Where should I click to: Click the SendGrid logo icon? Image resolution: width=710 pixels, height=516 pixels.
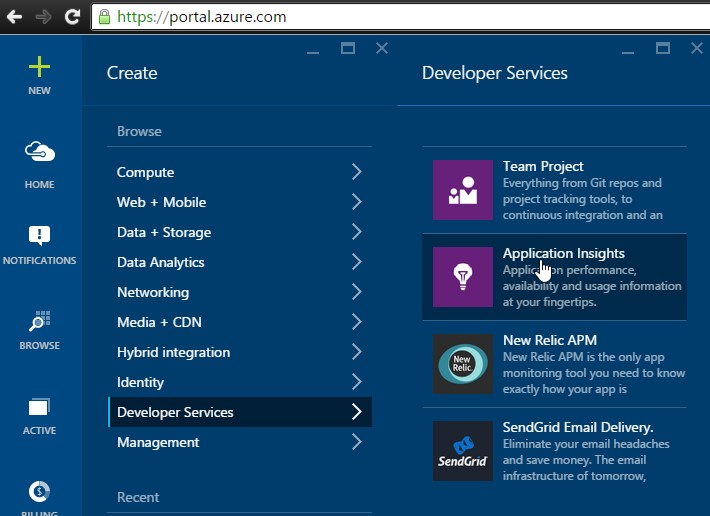[x=463, y=451]
